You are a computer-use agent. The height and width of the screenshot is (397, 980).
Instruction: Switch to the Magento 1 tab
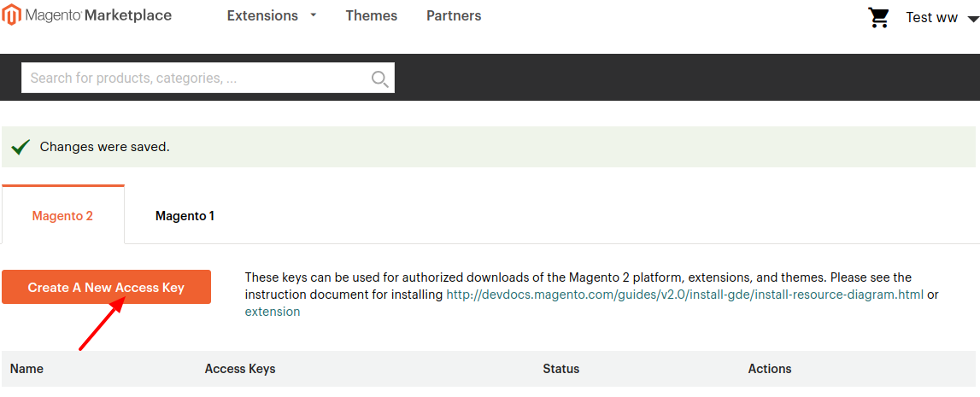point(185,216)
